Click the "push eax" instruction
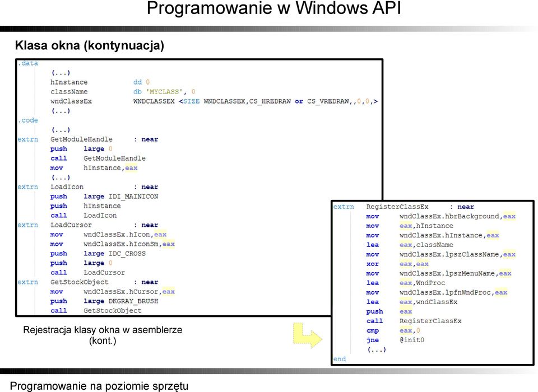 tap(389, 312)
